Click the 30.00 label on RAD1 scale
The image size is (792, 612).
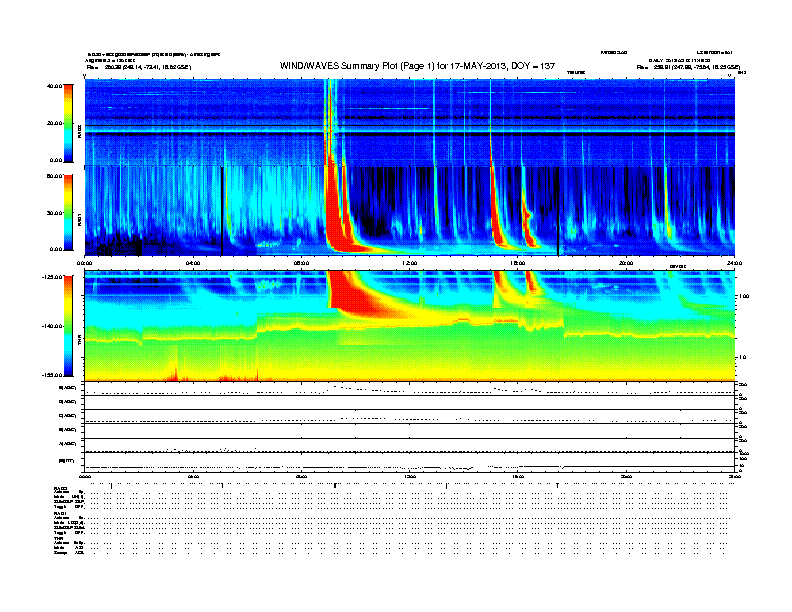point(54,213)
